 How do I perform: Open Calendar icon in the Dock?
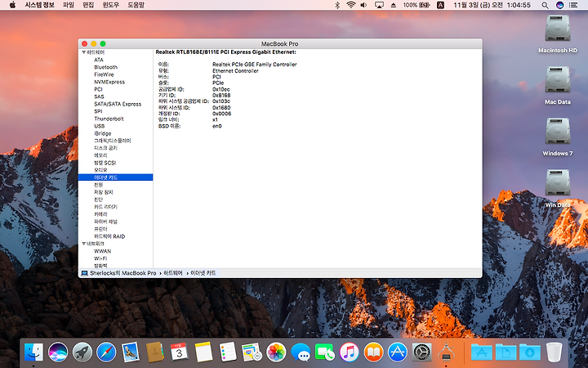[x=179, y=352]
